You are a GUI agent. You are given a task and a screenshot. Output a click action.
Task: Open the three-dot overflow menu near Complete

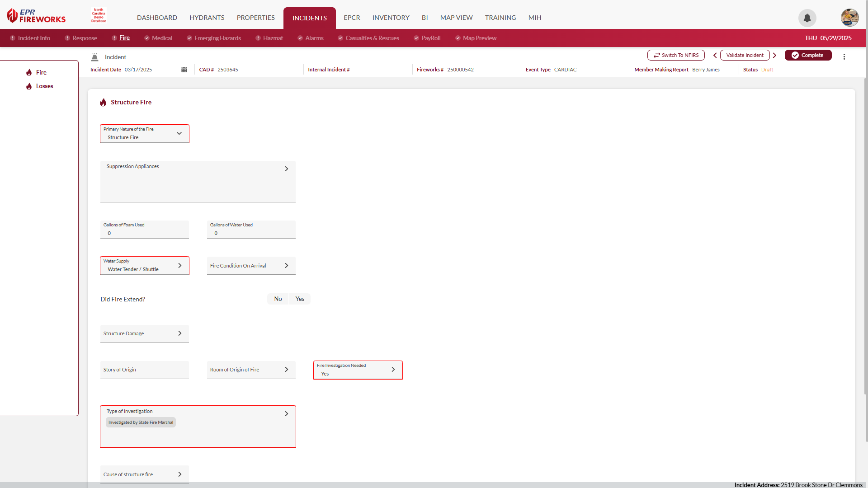[x=845, y=56]
